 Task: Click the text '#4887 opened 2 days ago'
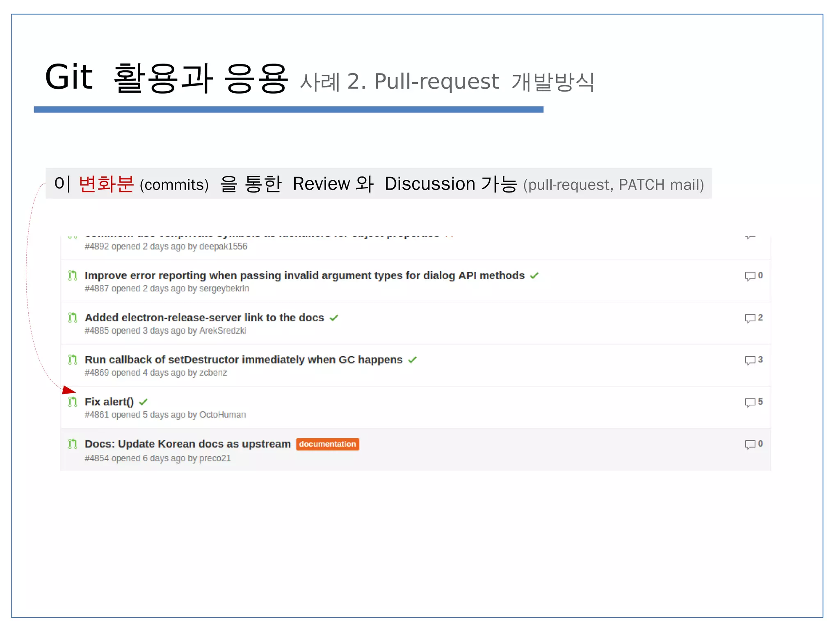coord(135,289)
